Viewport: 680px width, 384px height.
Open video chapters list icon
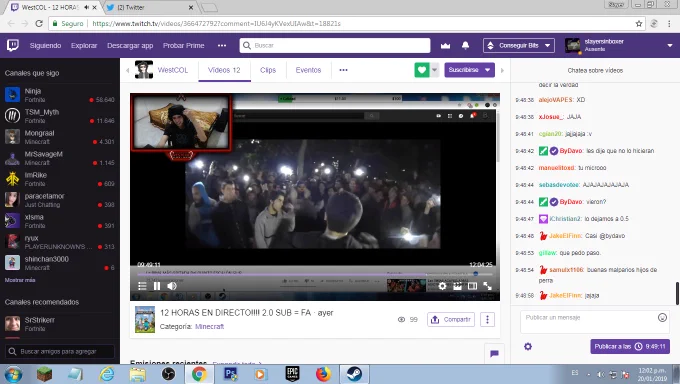point(142,286)
